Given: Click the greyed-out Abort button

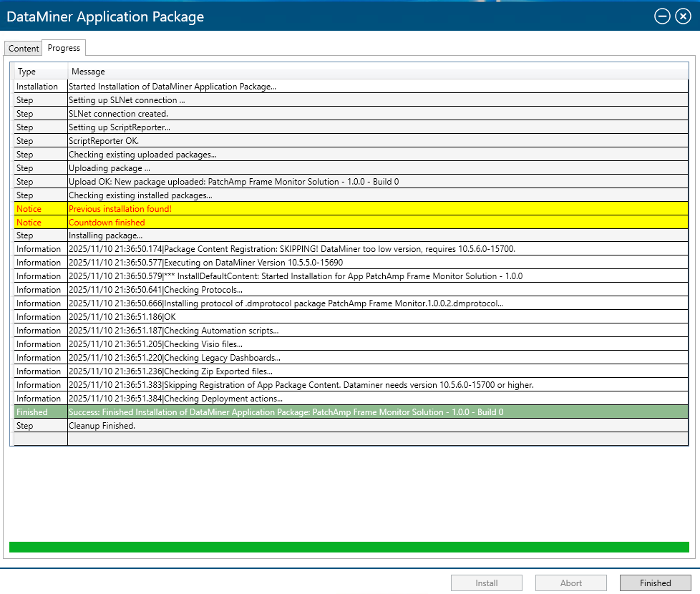Looking at the screenshot, I should [x=571, y=583].
